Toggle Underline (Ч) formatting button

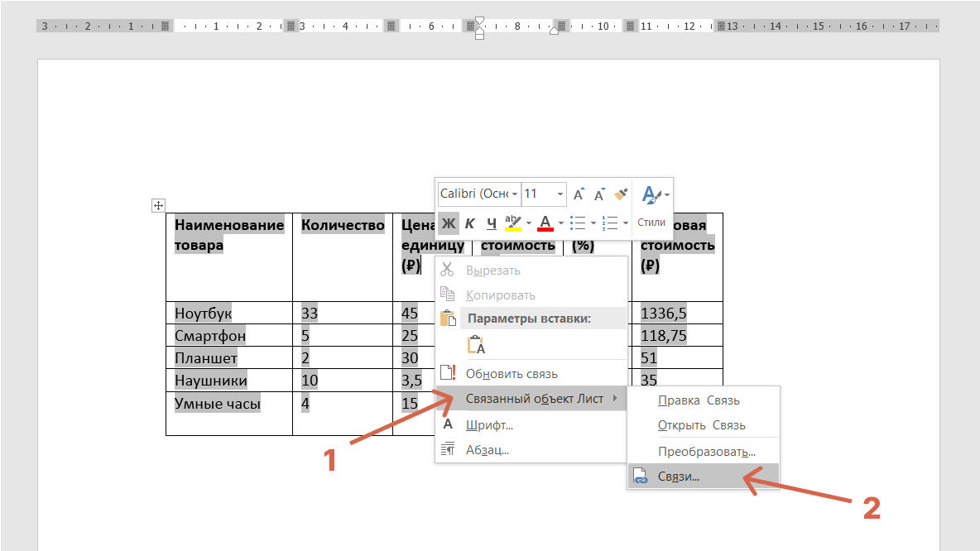click(x=492, y=223)
